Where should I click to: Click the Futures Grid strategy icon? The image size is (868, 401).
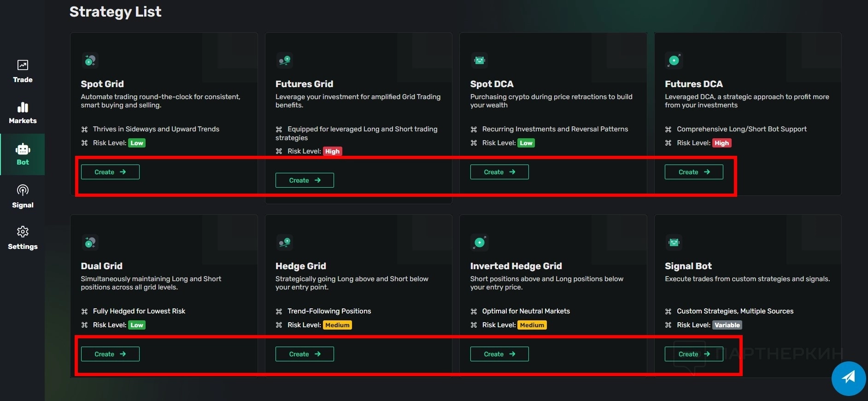[x=285, y=60]
